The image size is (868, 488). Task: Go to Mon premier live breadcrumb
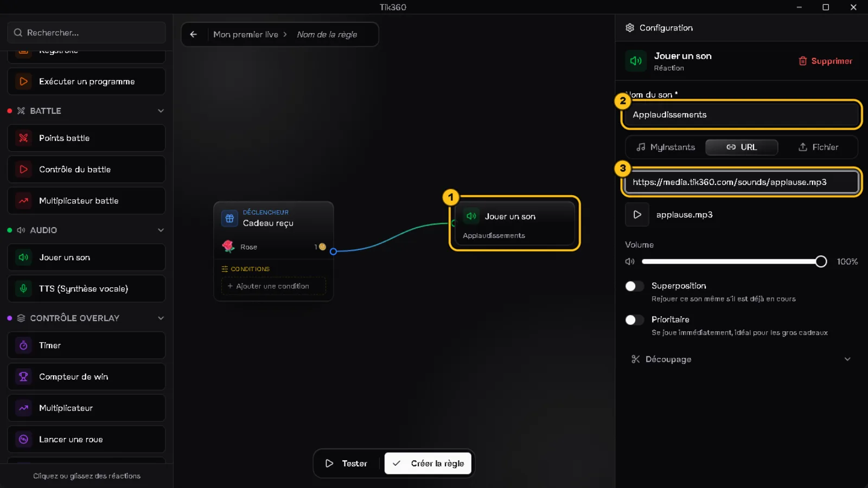[x=246, y=34]
